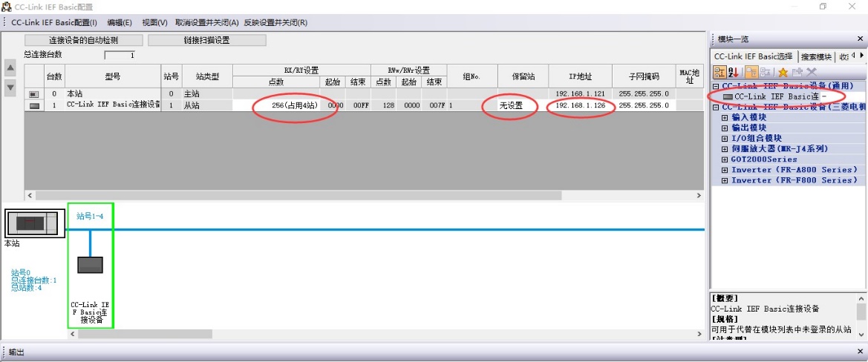Click subnet mask cell of slave station row

[x=644, y=105]
